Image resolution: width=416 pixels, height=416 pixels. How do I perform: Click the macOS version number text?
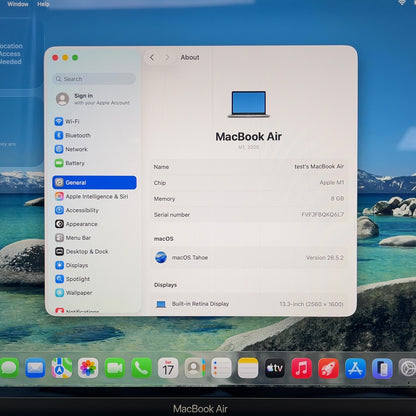(x=325, y=258)
